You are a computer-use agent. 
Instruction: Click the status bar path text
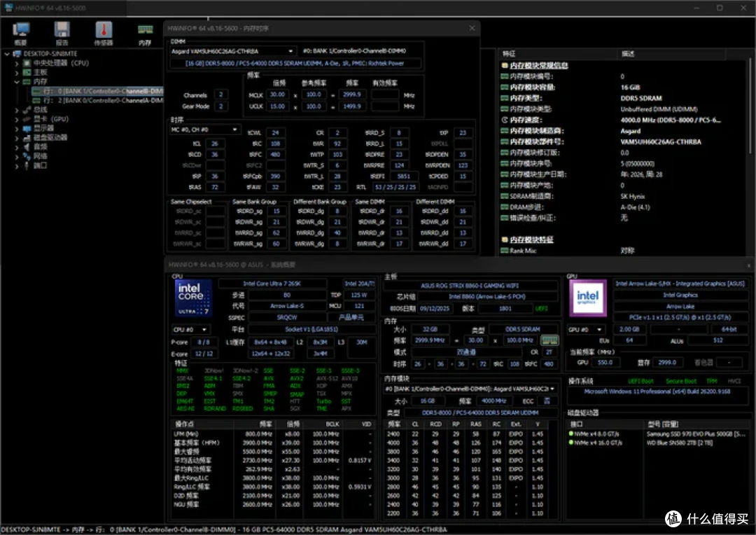[224, 529]
